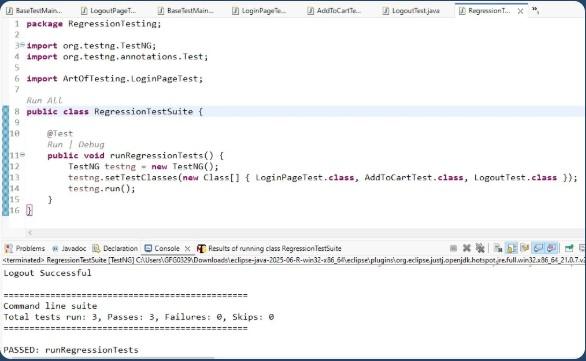Click 'runRegressionTests()' method name on line 11
Image resolution: width=586 pixels, height=361 pixels.
coord(161,155)
